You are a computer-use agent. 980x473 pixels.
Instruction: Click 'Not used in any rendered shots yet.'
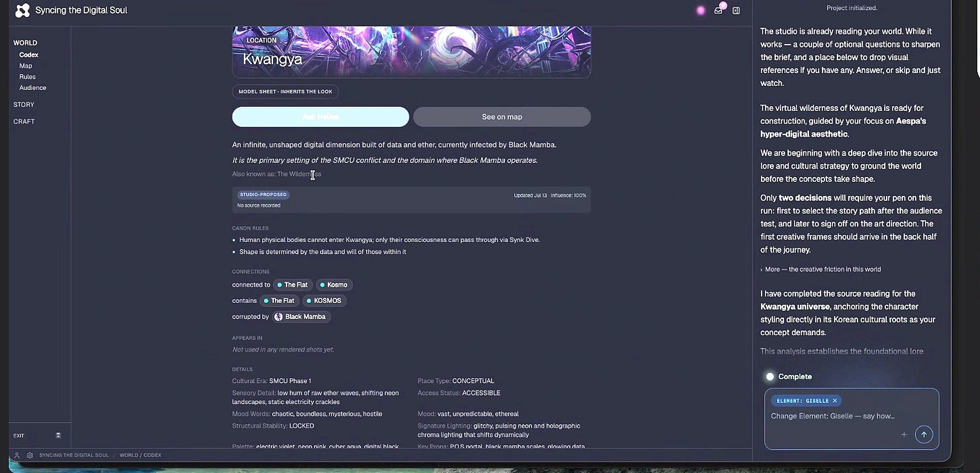pos(283,349)
